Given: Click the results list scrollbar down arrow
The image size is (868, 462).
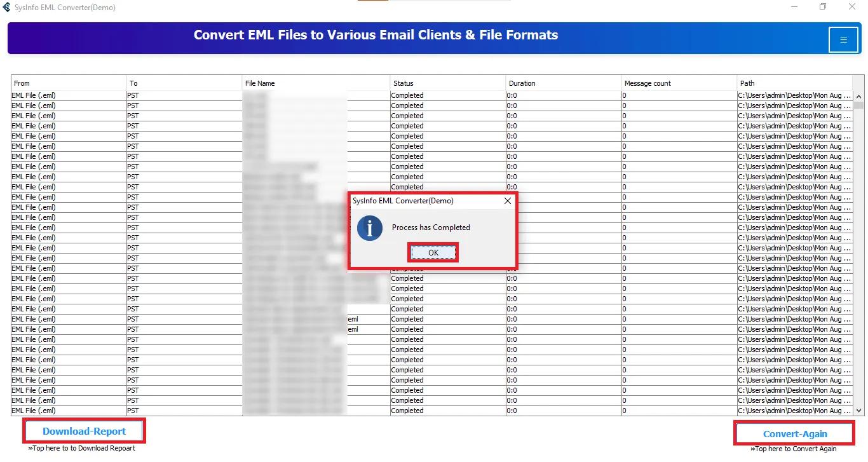Looking at the screenshot, I should click(x=859, y=411).
